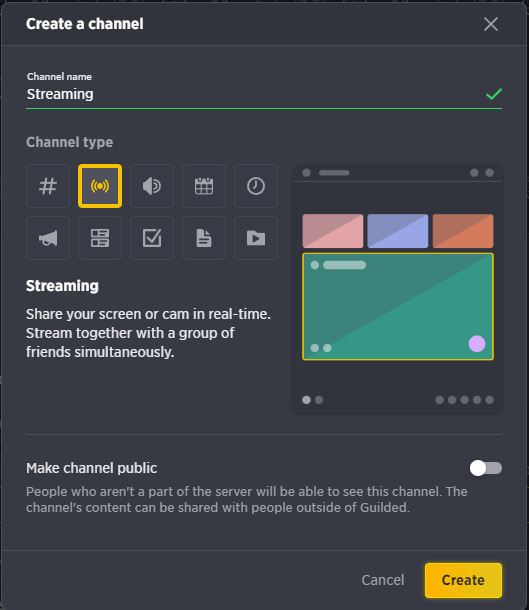529x610 pixels.
Task: Close the Create a channel dialog
Action: (491, 24)
